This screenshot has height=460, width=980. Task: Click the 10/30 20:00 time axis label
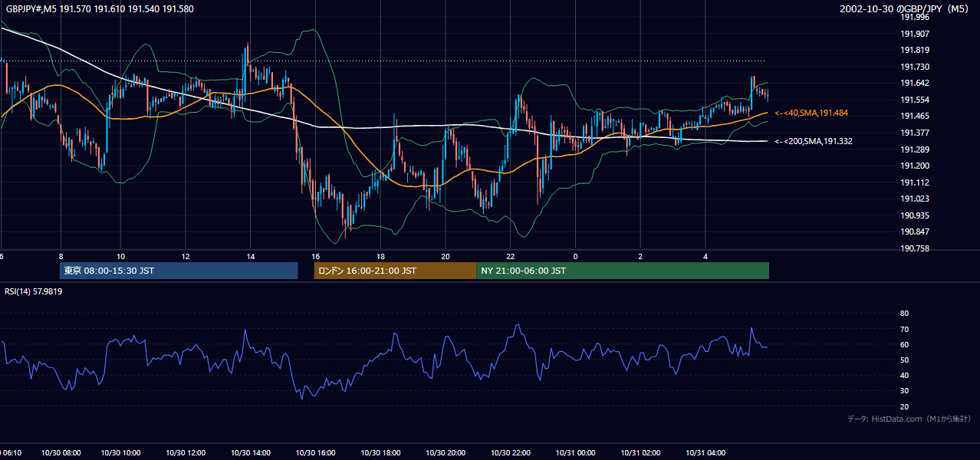tap(446, 453)
